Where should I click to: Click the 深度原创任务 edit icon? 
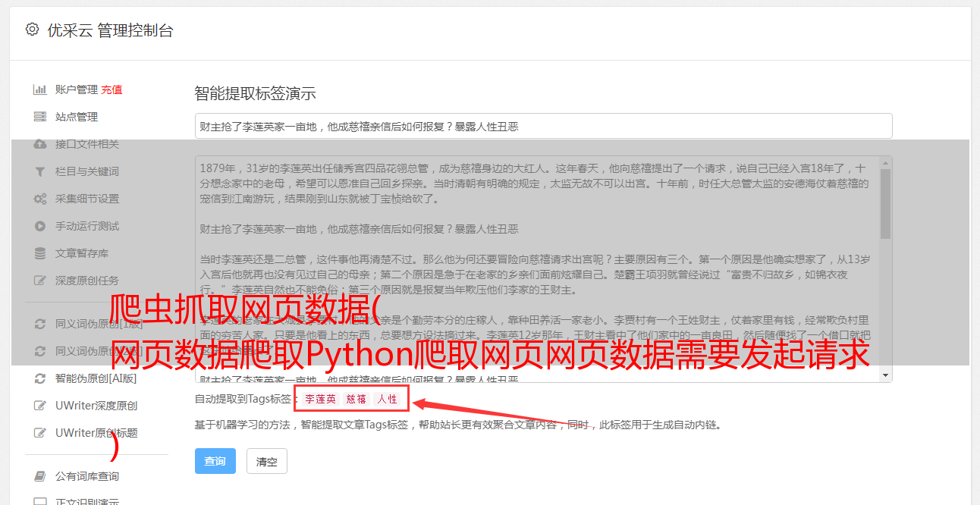click(x=39, y=281)
